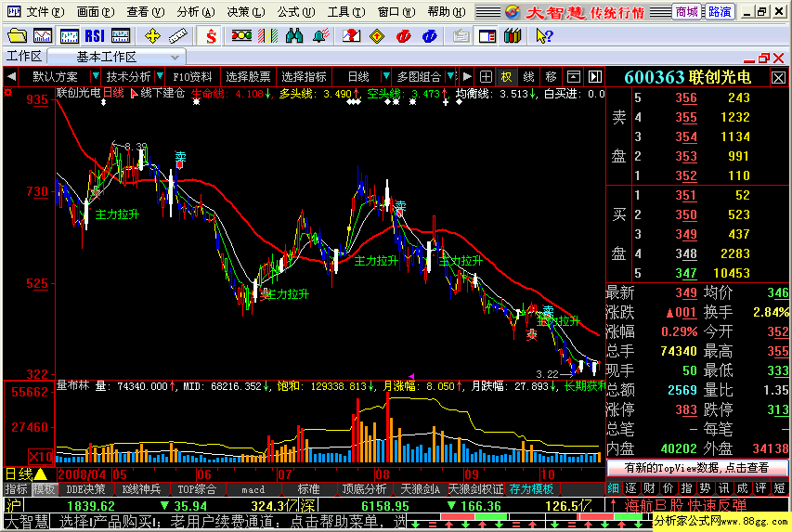Toggle the panel collapse box icon
Image resolution: width=792 pixels, height=532 pixels.
pyautogui.click(x=573, y=77)
